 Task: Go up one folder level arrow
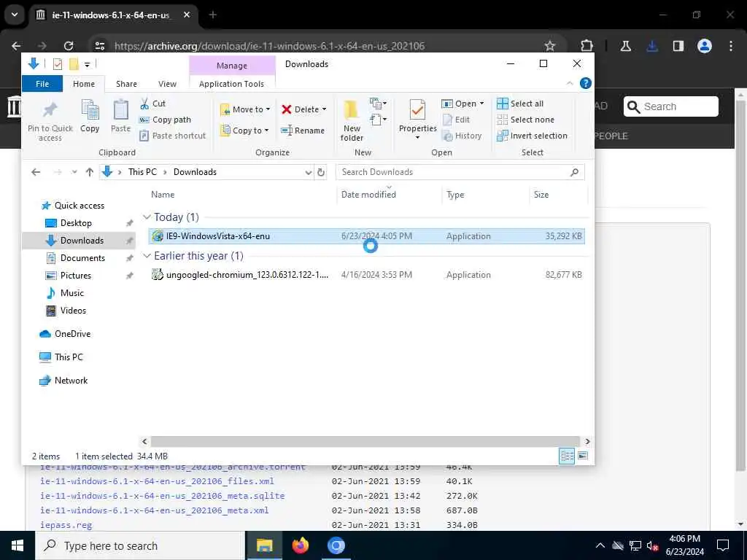point(90,172)
